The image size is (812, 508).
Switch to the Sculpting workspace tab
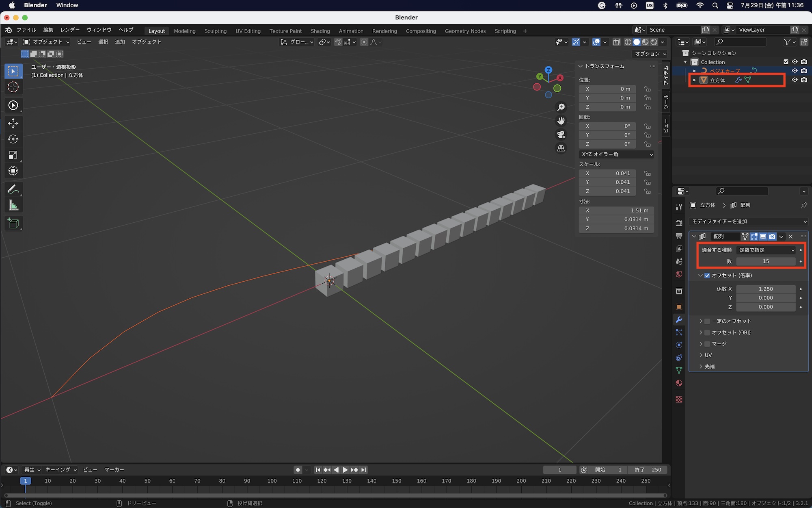[215, 31]
